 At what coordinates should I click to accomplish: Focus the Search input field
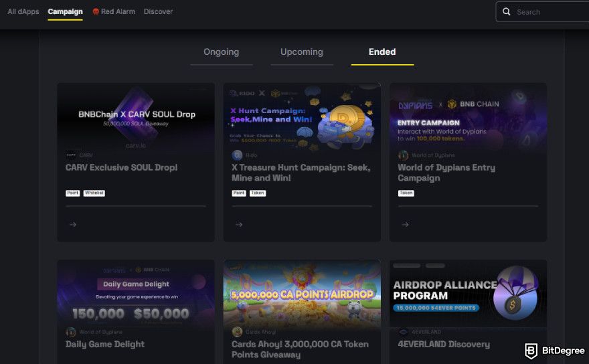click(542, 11)
